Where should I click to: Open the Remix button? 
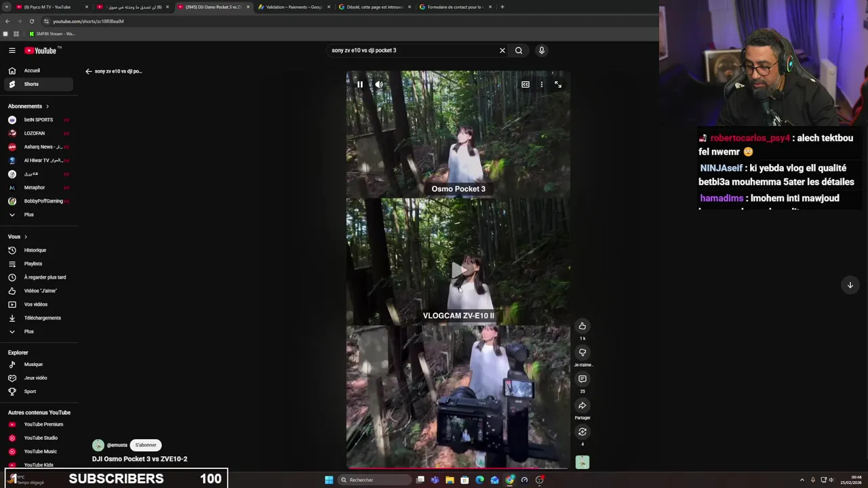coord(583,432)
